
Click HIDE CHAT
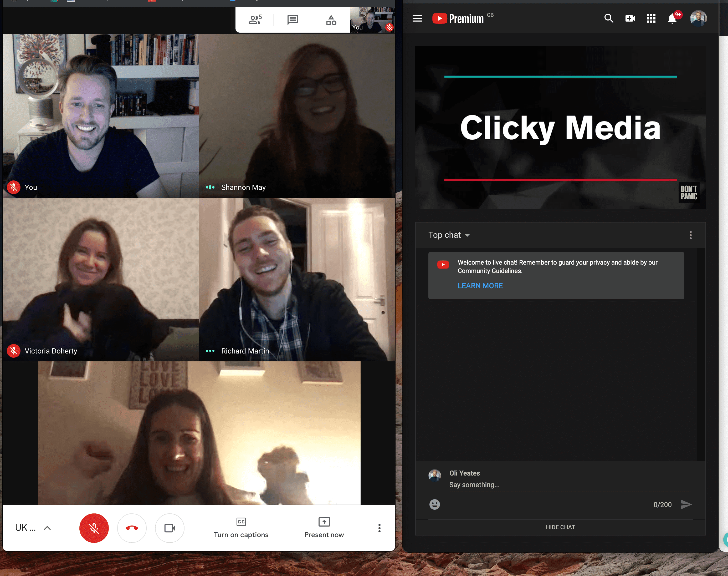point(560,527)
